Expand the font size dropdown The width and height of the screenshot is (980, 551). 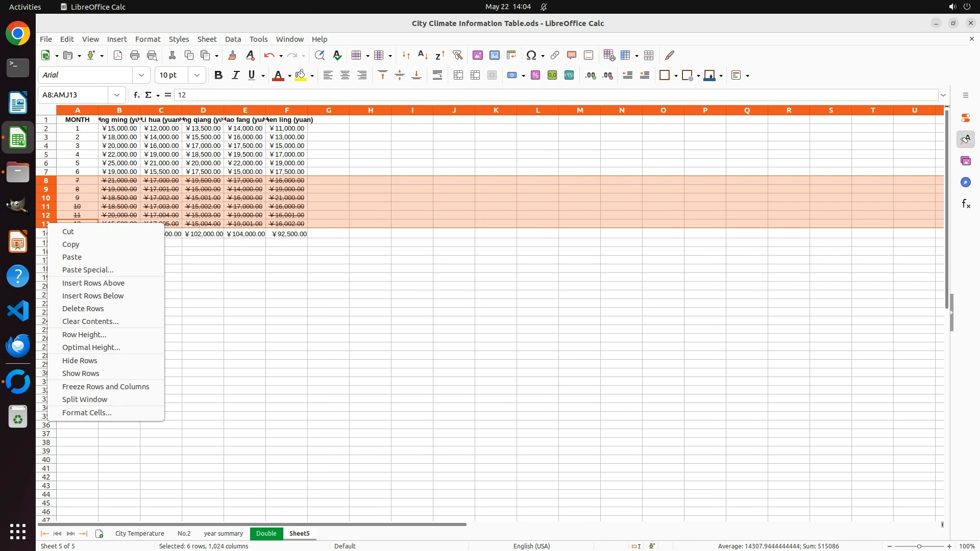197,76
